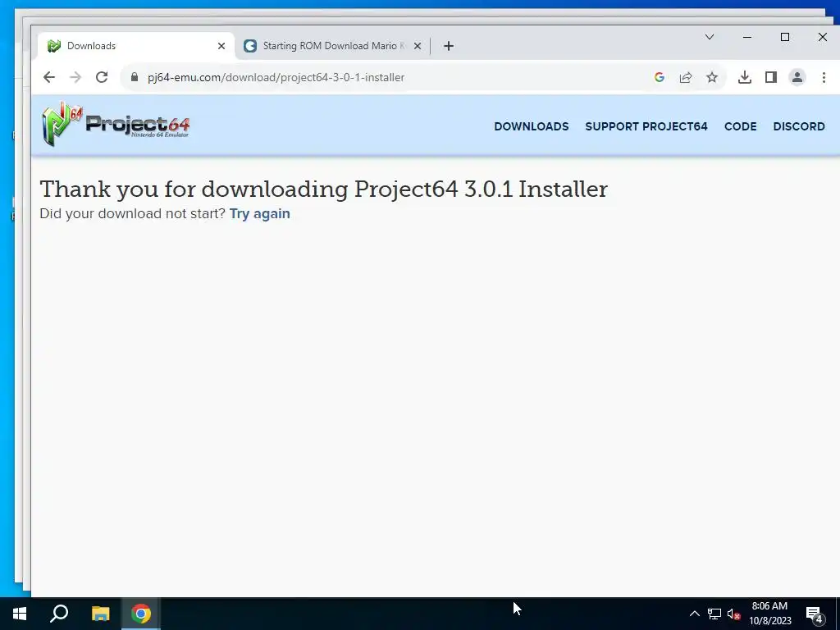Close the Downloads tab
The image size is (840, 630).
(221, 46)
